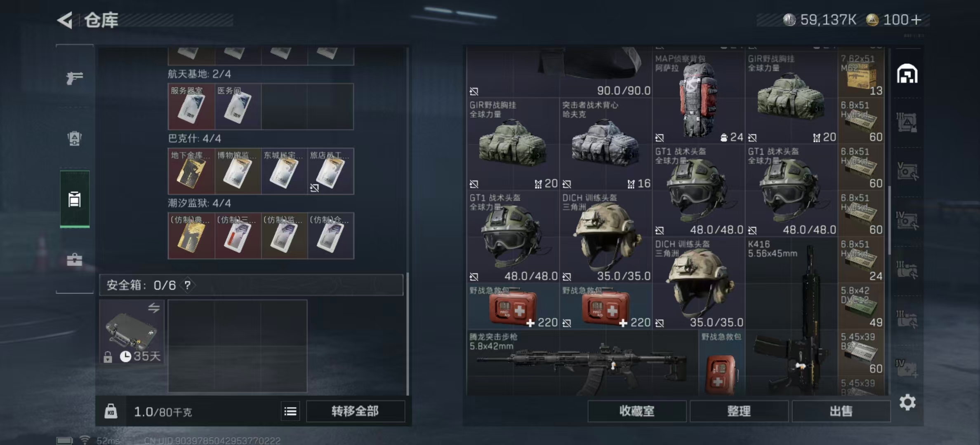Click the inventory scrollbar on right panel

point(890,220)
